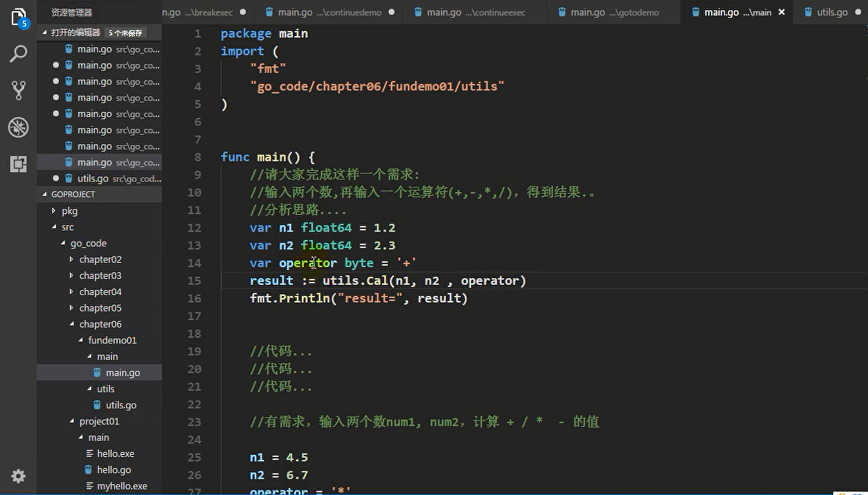868x495 pixels.
Task: Click the n2 = 6.7 assignment
Action: pos(278,475)
